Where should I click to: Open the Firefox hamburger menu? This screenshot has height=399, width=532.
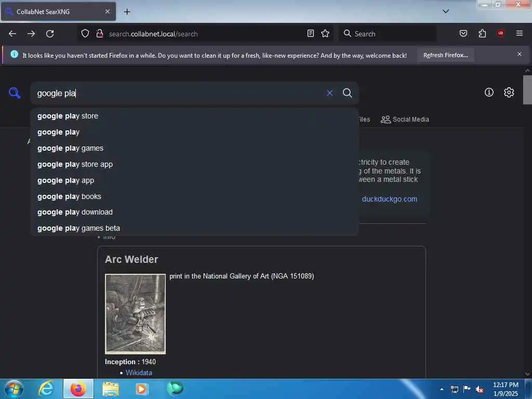520,33
